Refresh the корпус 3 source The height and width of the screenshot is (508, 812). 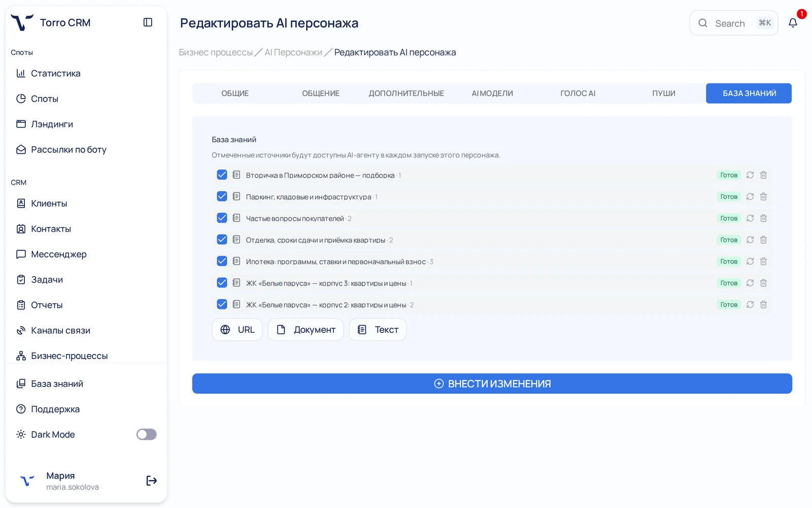(x=750, y=283)
